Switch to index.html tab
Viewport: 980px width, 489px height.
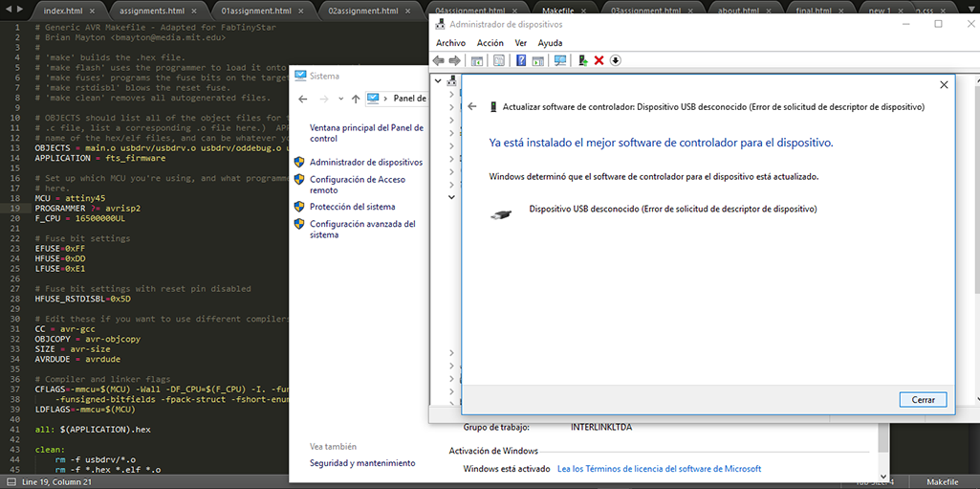click(62, 11)
